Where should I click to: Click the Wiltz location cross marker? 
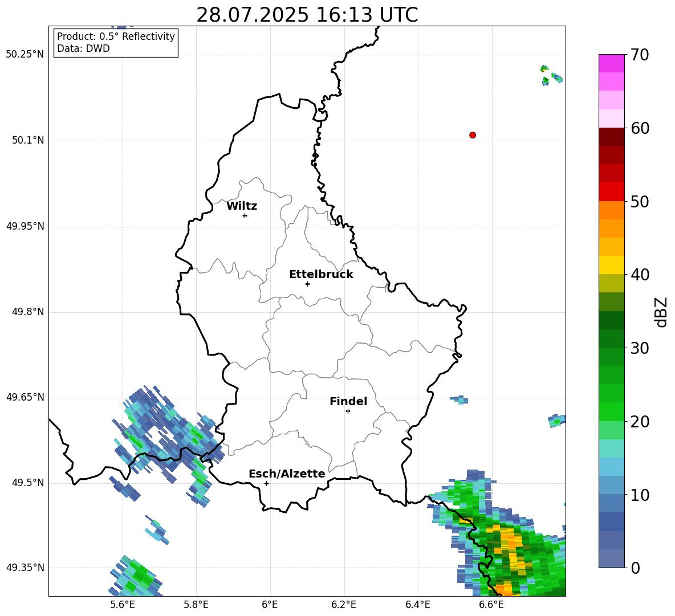point(245,215)
